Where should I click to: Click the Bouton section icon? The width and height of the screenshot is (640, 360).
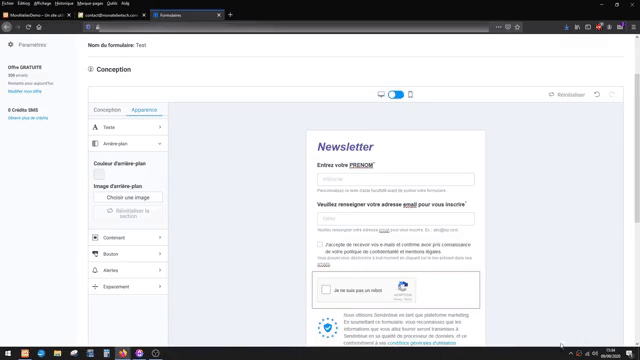pyautogui.click(x=95, y=254)
